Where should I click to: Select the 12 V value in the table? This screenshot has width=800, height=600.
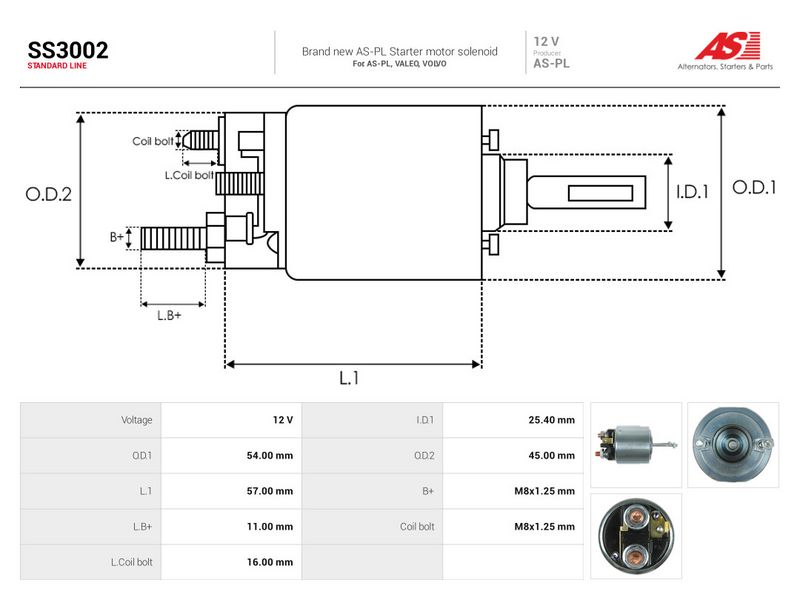pyautogui.click(x=283, y=420)
